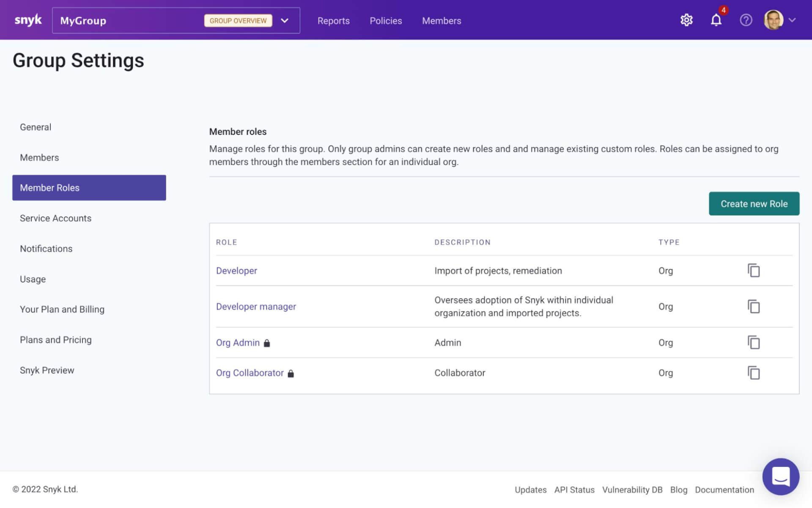Open the Org Admin role link

pos(238,343)
